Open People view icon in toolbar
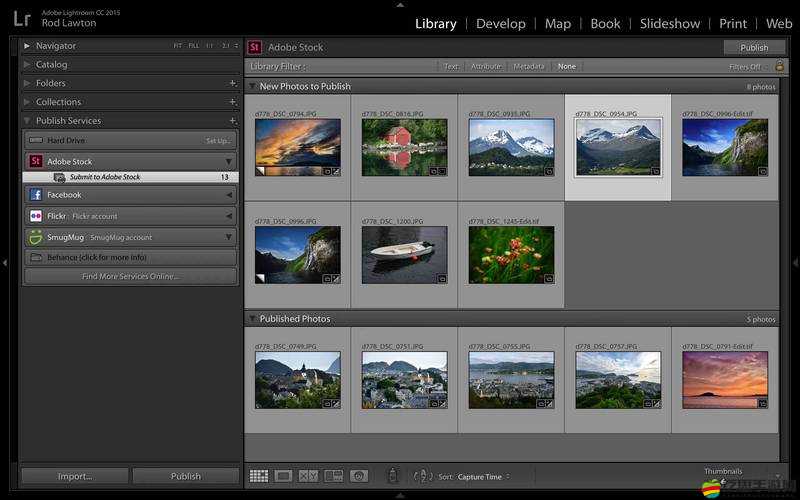The height and width of the screenshot is (500, 800). point(359,477)
